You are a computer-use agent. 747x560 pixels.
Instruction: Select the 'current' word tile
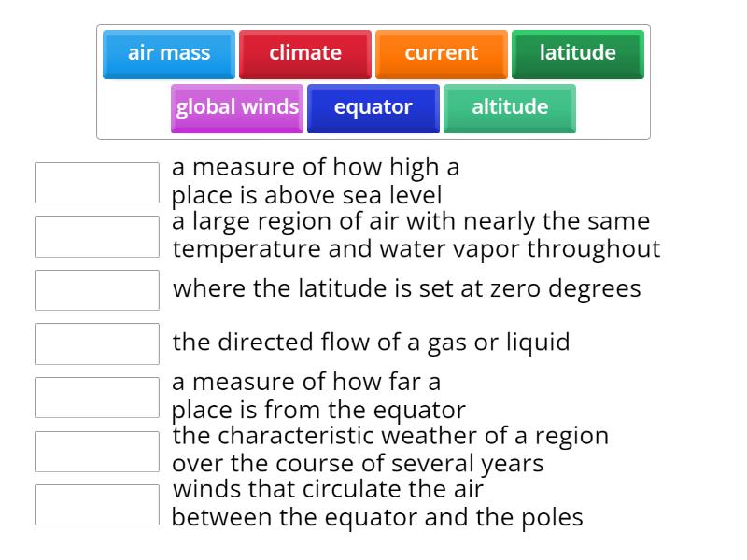click(x=441, y=53)
